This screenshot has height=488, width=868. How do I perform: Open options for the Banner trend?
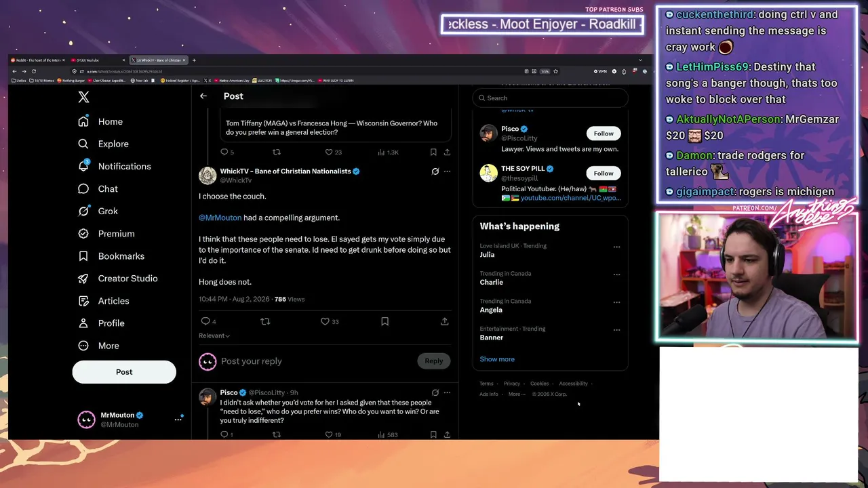[x=616, y=330]
